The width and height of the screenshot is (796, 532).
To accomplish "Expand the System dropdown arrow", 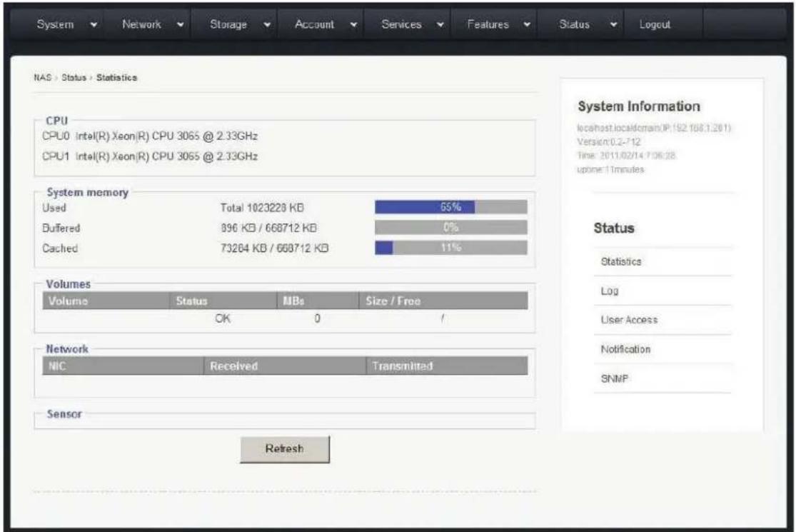I will pos(94,24).
